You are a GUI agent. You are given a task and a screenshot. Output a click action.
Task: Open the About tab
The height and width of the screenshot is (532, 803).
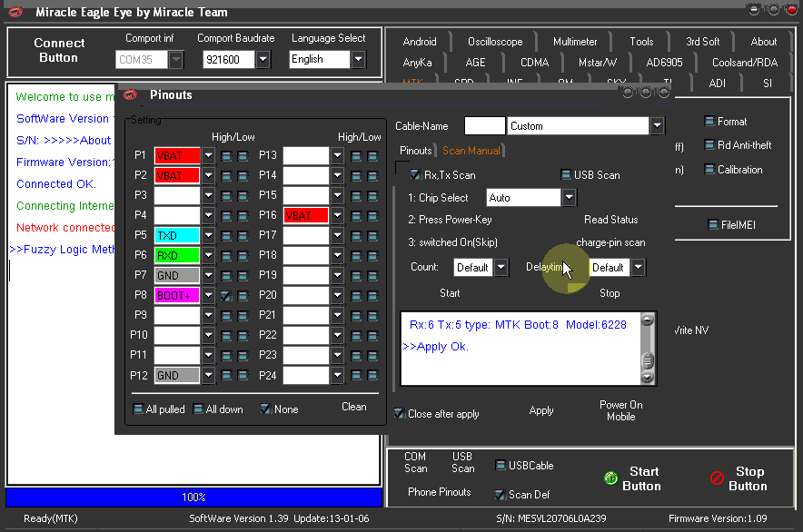[764, 42]
